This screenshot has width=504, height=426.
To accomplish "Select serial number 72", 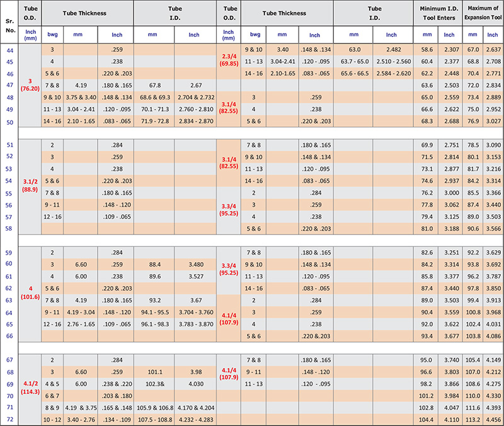I will click(x=10, y=419).
